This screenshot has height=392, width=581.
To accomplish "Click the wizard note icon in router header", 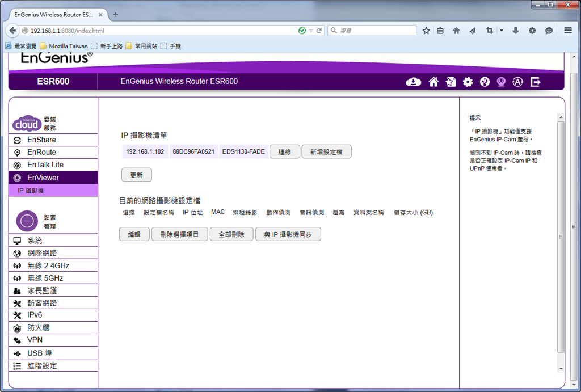I will (x=451, y=82).
